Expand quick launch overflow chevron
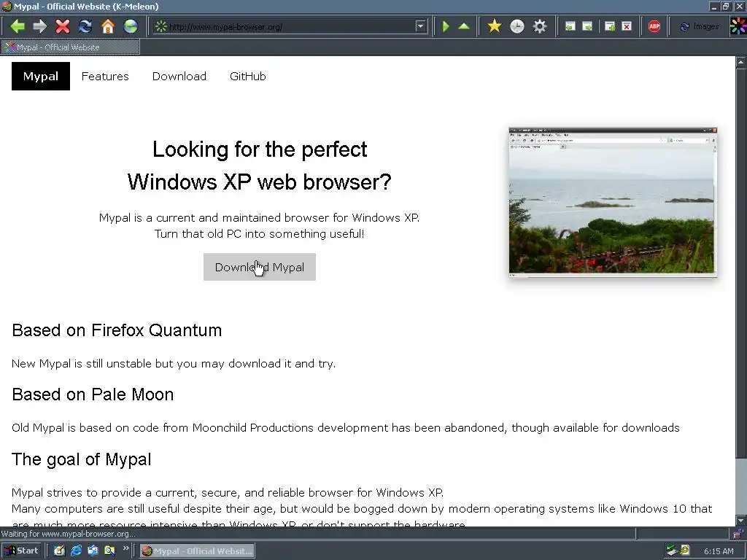747x560 pixels. click(125, 548)
